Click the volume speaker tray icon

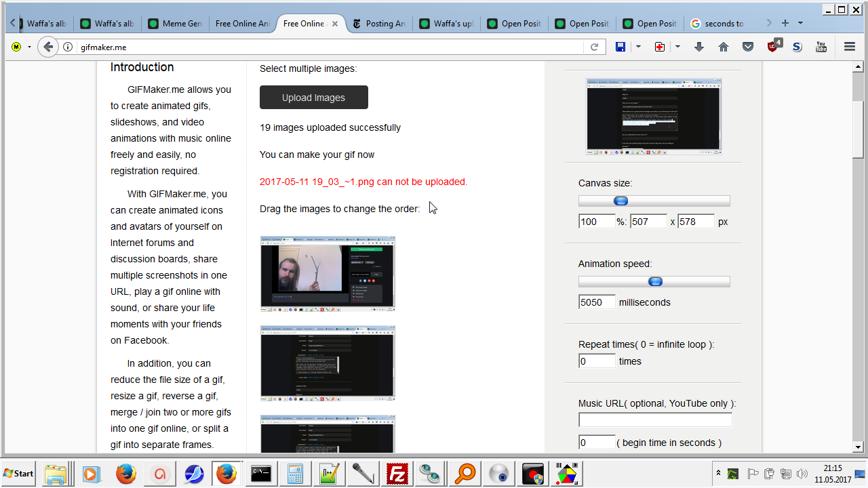[x=803, y=473]
